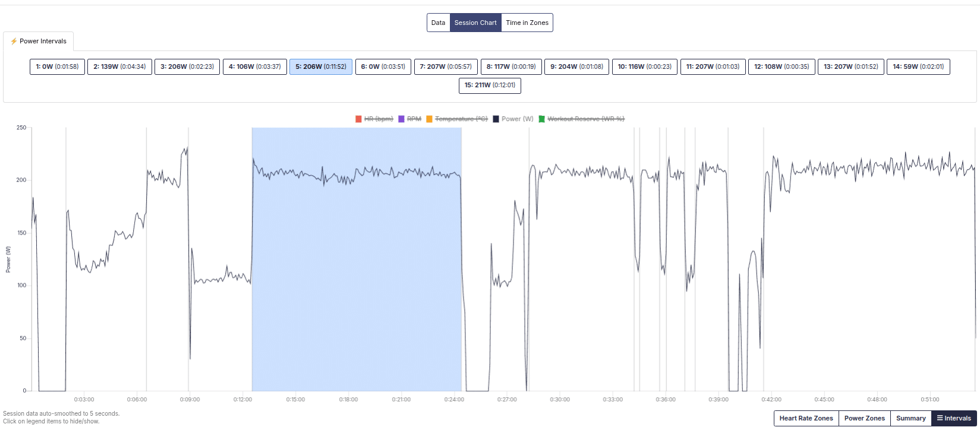This screenshot has width=980, height=446.
Task: Open the Summary view
Action: pos(910,419)
